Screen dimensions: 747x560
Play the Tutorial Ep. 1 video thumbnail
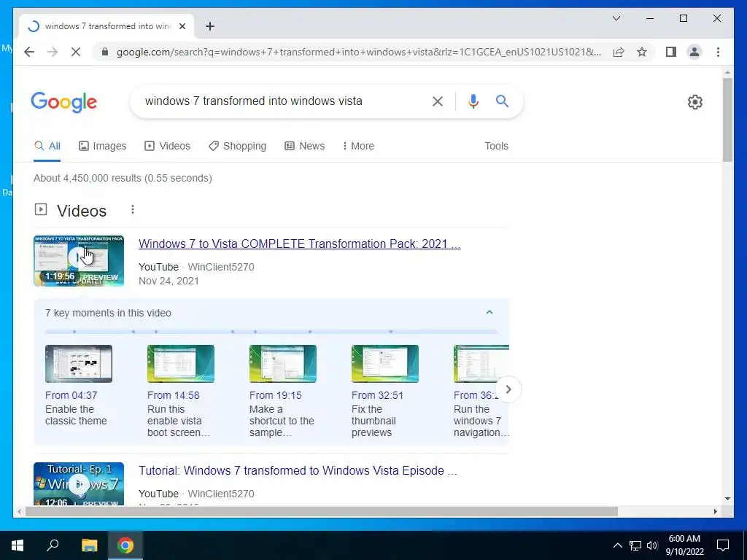(79, 484)
